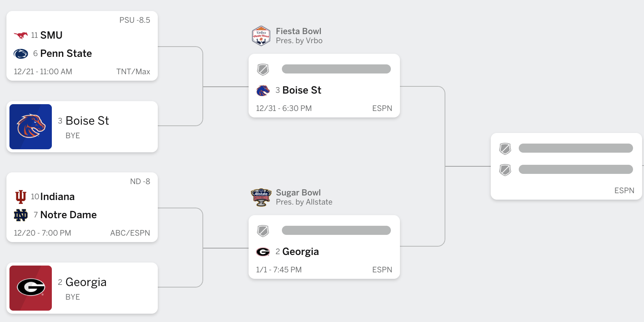Screen dimensions: 644x322
Task: Click Georgia logo in Sugar Bowl matchup
Action: pos(263,252)
